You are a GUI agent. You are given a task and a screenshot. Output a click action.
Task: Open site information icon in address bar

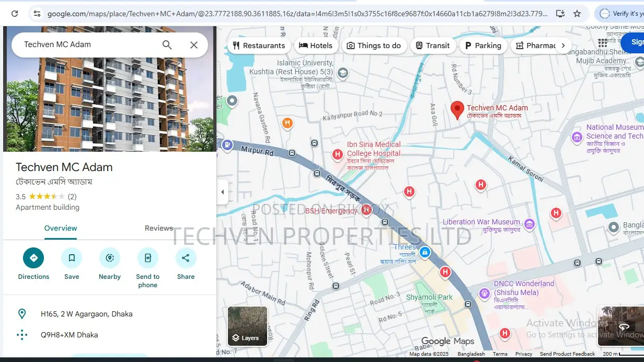pyautogui.click(x=36, y=14)
